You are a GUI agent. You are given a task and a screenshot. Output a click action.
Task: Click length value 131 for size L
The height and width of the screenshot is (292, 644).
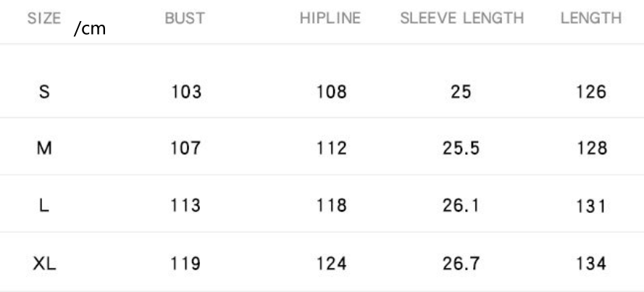coord(592,206)
